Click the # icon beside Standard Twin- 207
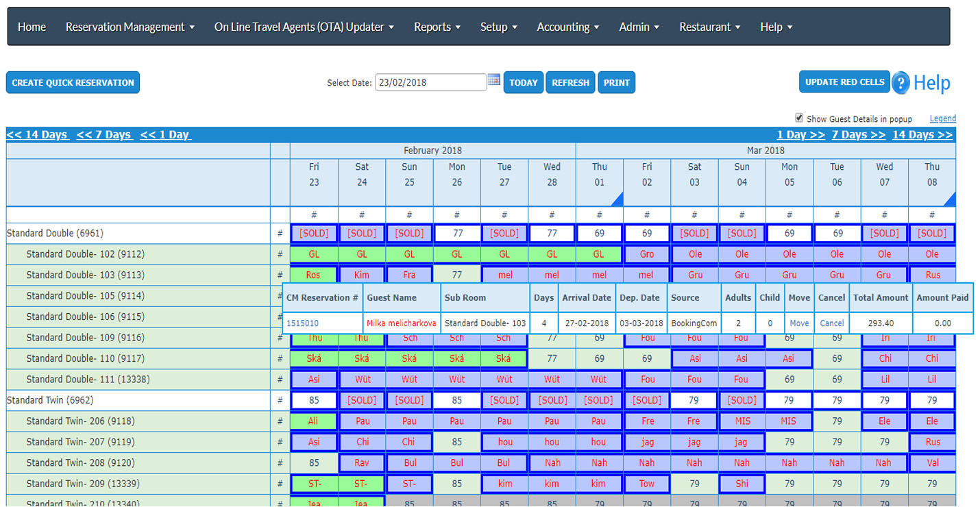 (x=280, y=442)
